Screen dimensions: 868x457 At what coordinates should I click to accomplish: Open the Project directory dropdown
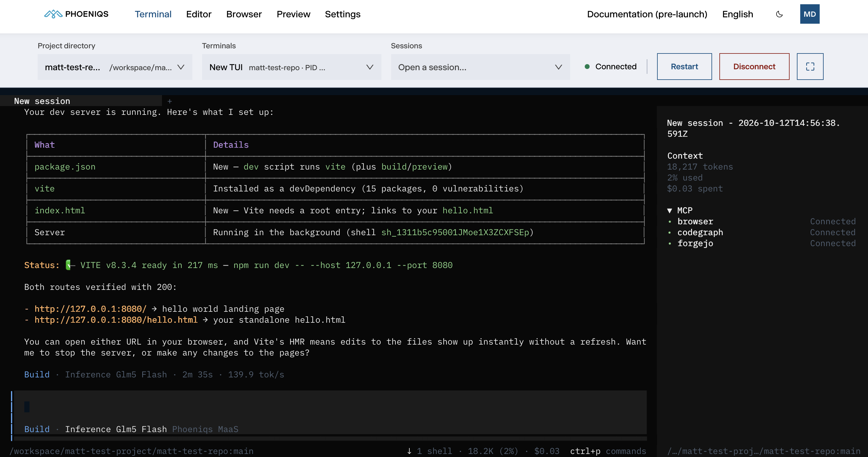point(115,67)
